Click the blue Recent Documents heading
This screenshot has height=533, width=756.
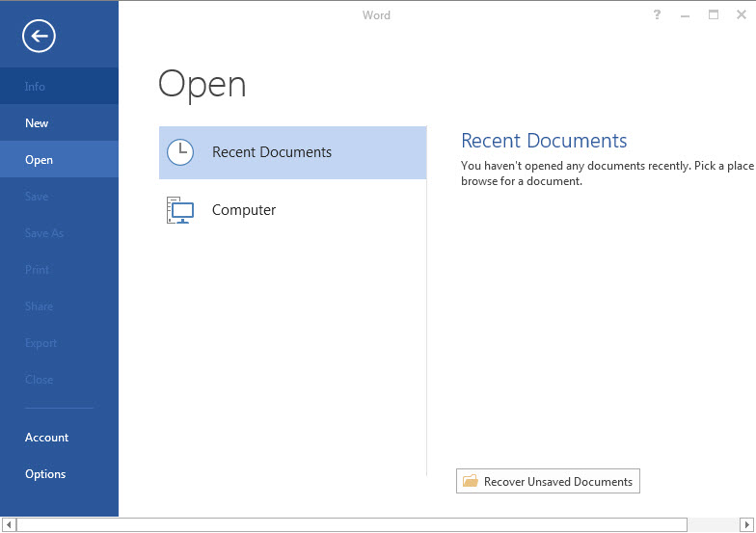544,141
